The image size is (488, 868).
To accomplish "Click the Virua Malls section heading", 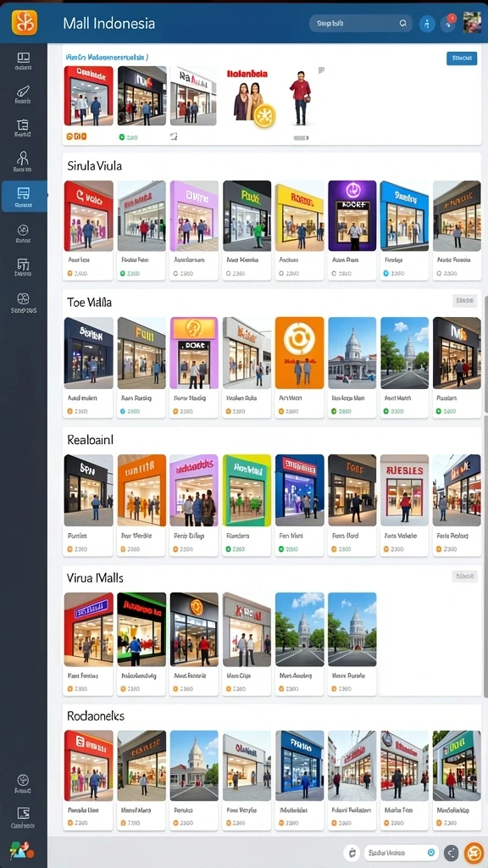I will pyautogui.click(x=95, y=577).
